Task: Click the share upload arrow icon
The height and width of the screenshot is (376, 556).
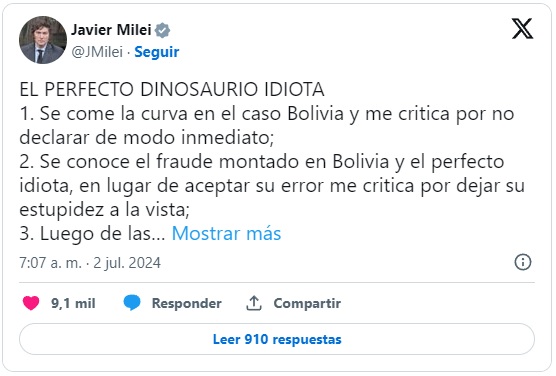Action: tap(254, 303)
